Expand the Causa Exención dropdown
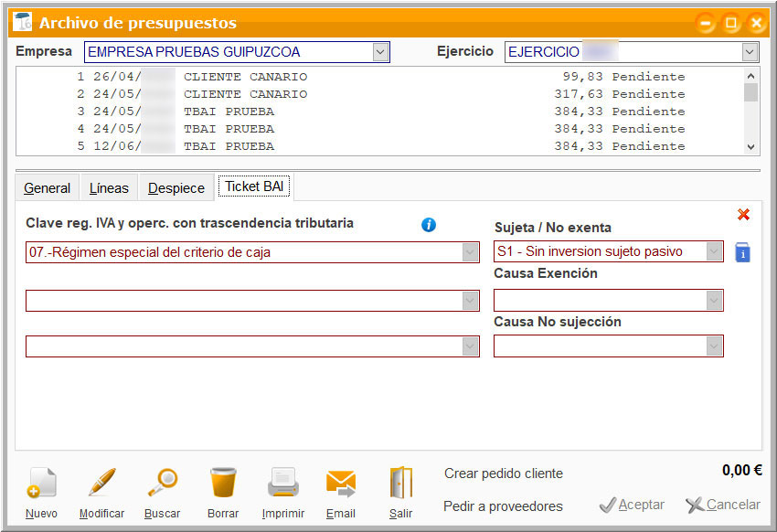The image size is (777, 532). click(714, 300)
